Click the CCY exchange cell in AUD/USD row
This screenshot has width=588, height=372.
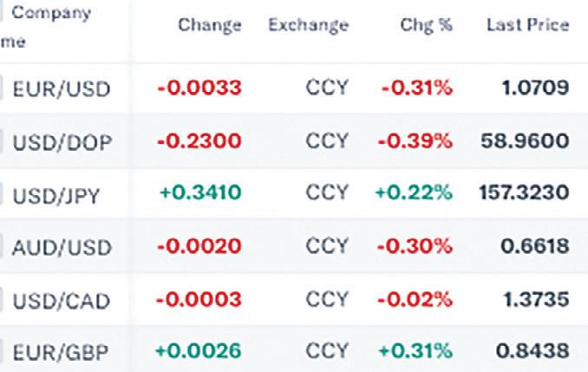click(327, 246)
